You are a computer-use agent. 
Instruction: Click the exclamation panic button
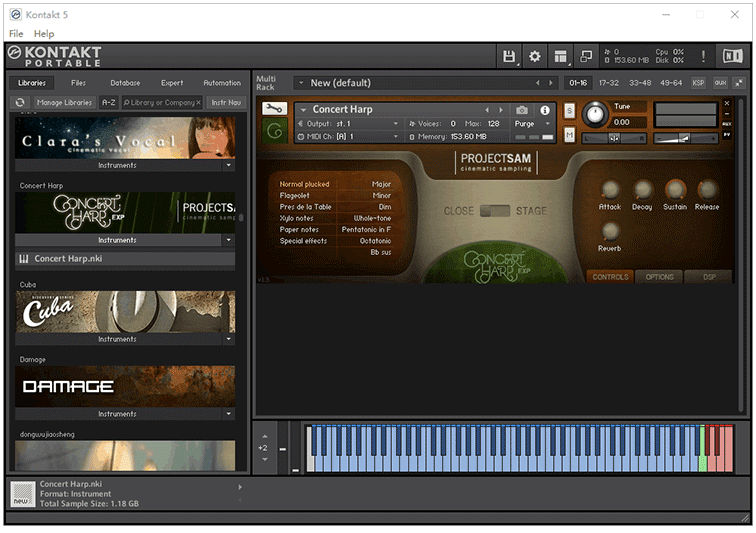click(x=703, y=56)
